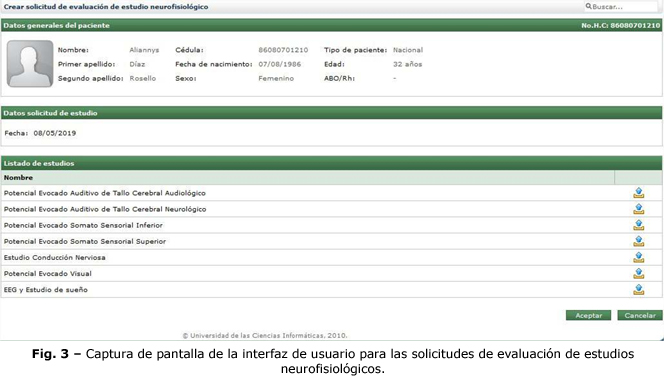Click icon for EEG y Estudio de sueño

pyautogui.click(x=639, y=290)
